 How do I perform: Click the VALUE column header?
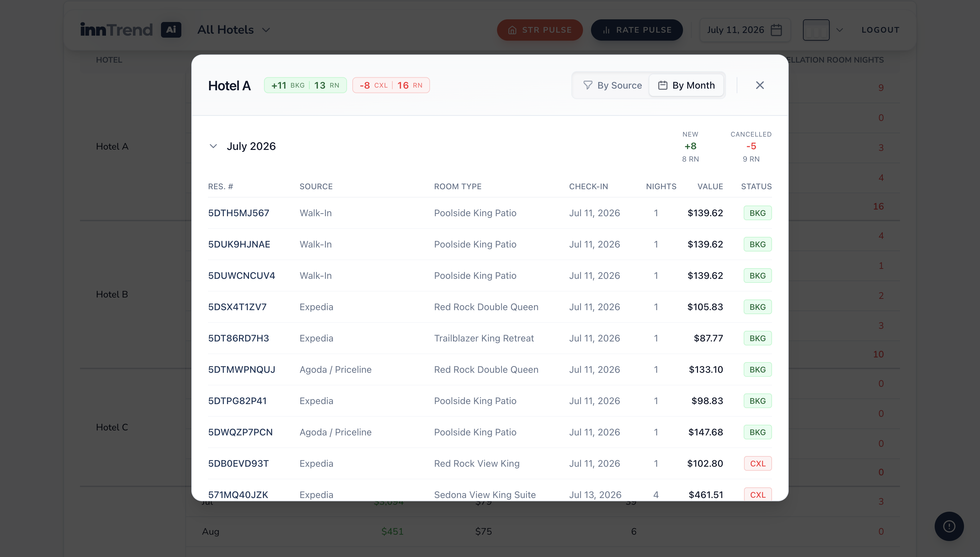click(x=710, y=187)
